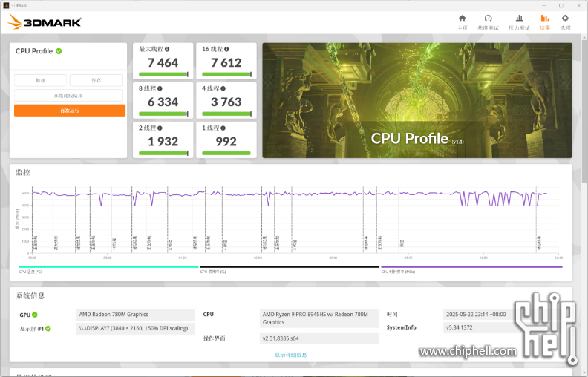Open the 显示详细信息 show details link

point(290,355)
